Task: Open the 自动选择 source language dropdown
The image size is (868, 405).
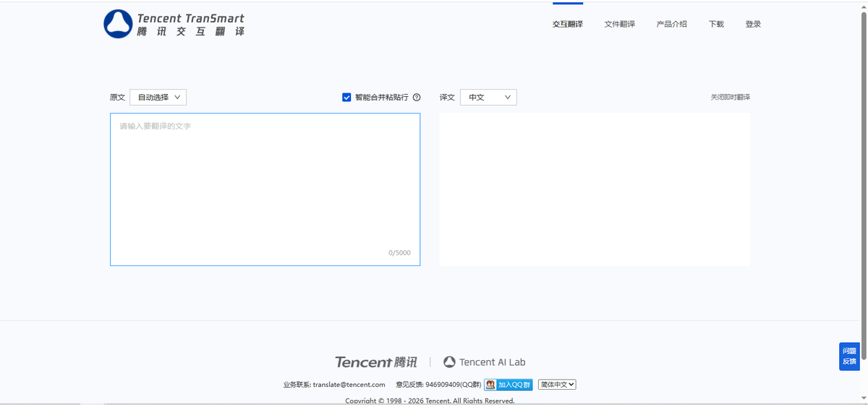Action: [x=158, y=97]
